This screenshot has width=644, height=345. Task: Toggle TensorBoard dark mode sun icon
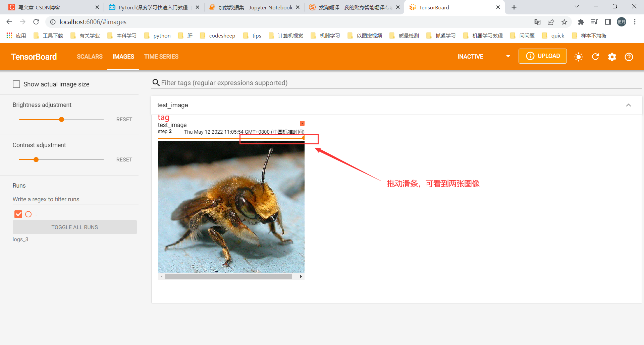pyautogui.click(x=579, y=57)
